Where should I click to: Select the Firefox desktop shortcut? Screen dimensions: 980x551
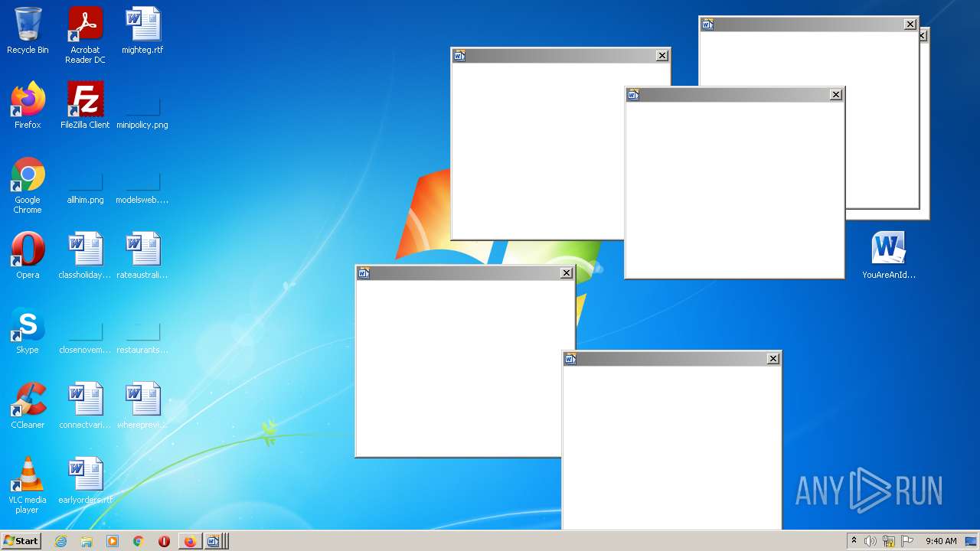28,106
